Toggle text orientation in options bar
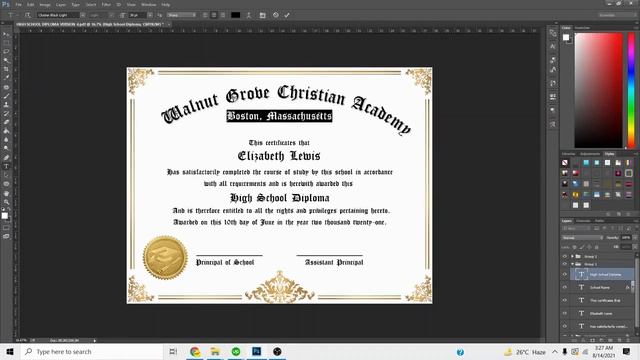This screenshot has width=640, height=360. pyautogui.click(x=27, y=15)
